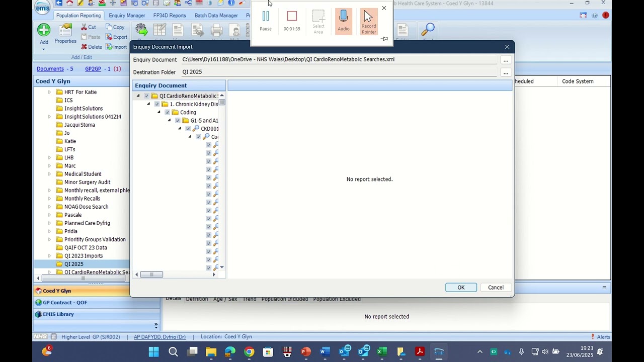Open the Add dropdown arrow
Screen dimensions: 644x362
pyautogui.click(x=44, y=49)
